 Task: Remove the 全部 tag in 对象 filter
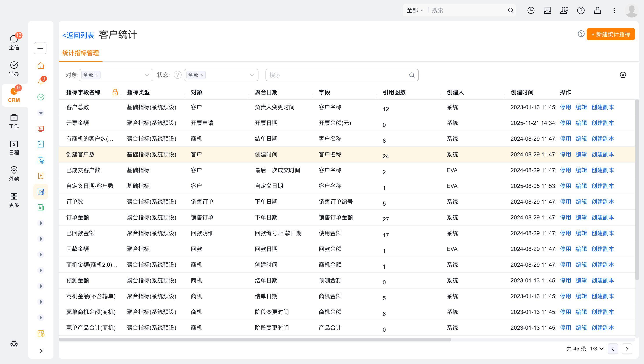(97, 75)
